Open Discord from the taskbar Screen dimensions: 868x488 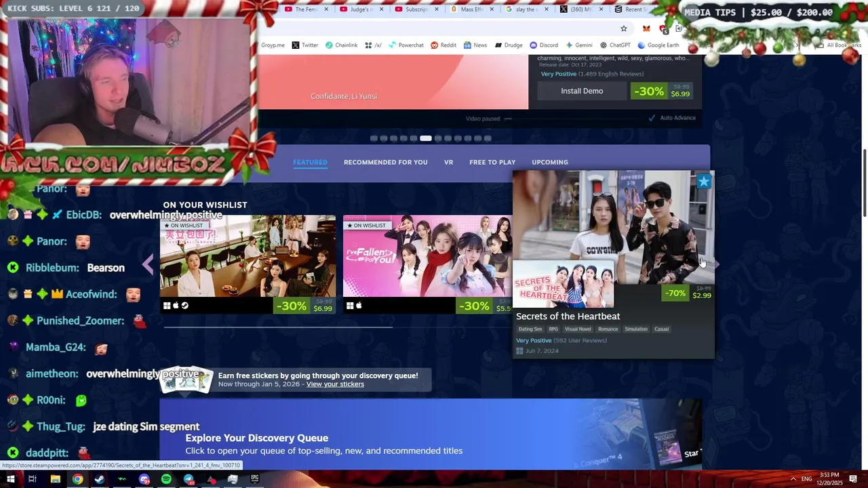coord(144,479)
